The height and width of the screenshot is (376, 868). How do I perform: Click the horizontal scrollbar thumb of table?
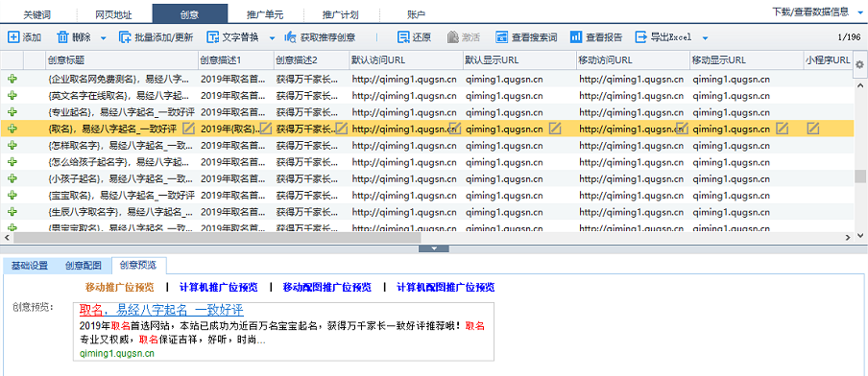pos(216,237)
